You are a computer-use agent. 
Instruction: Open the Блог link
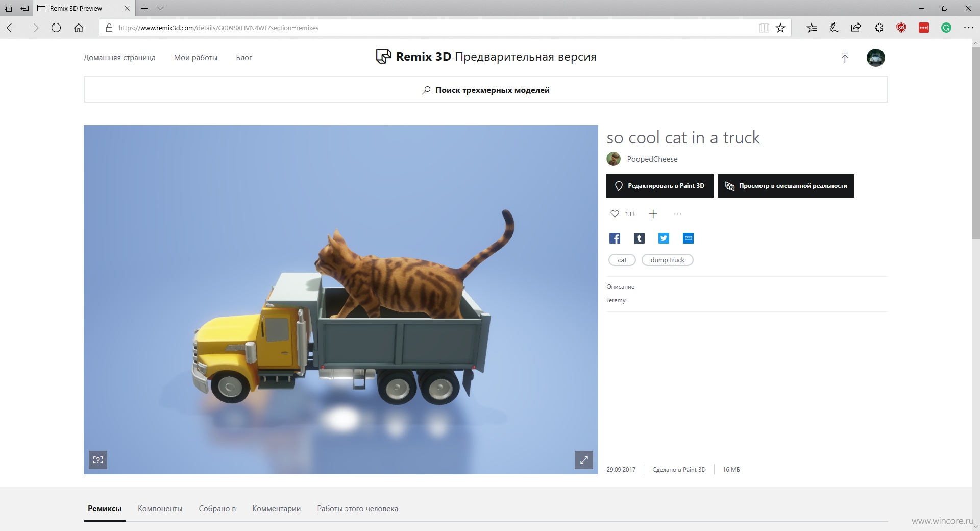coord(243,58)
